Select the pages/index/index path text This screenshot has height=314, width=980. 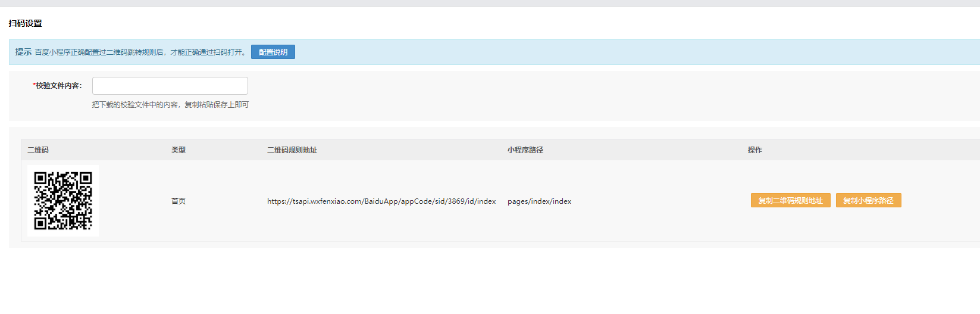pyautogui.click(x=539, y=201)
